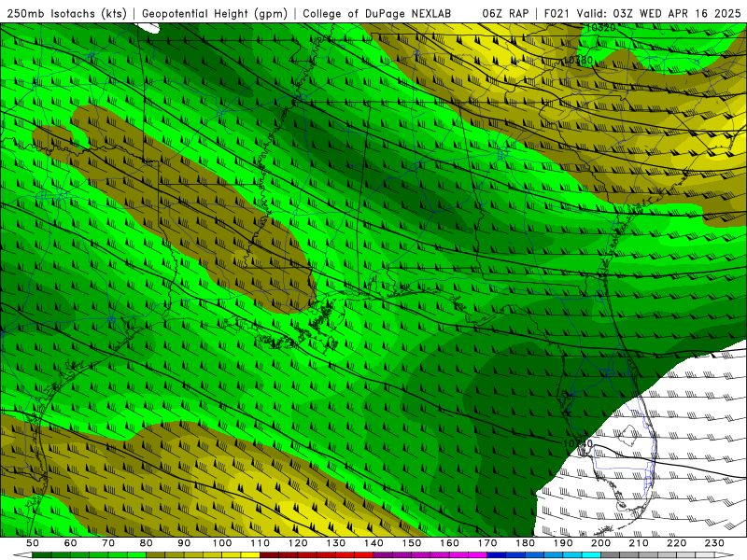The image size is (747, 560).
Task: Click the legend value 150
Action: click(x=412, y=543)
